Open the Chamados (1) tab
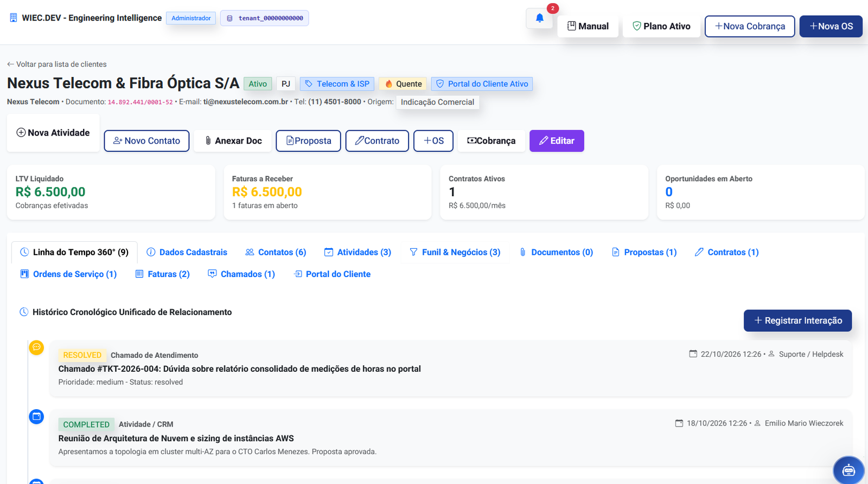This screenshot has width=868, height=484. (241, 274)
